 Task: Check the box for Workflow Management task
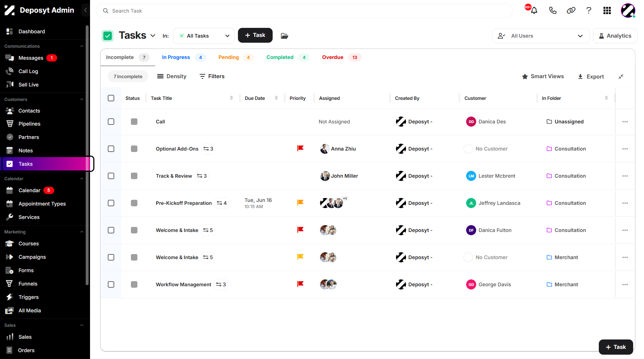click(x=111, y=284)
